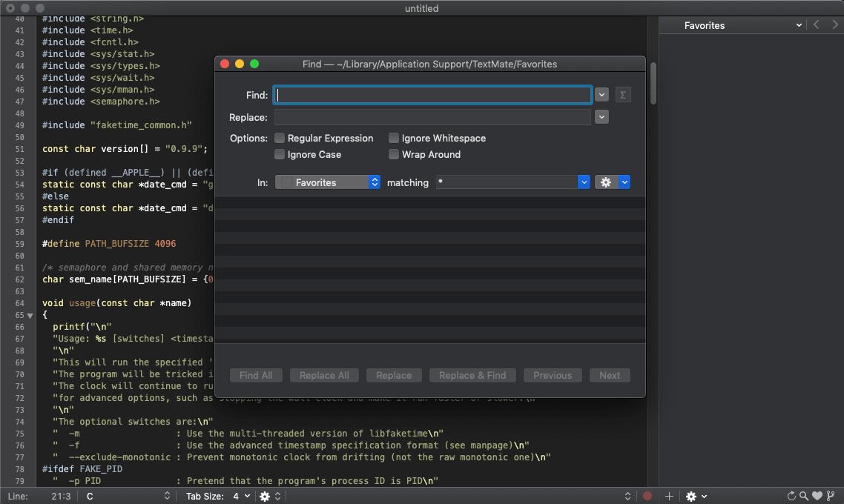844x504 pixels.
Task: Click the sigma count occurrences button
Action: [623, 95]
